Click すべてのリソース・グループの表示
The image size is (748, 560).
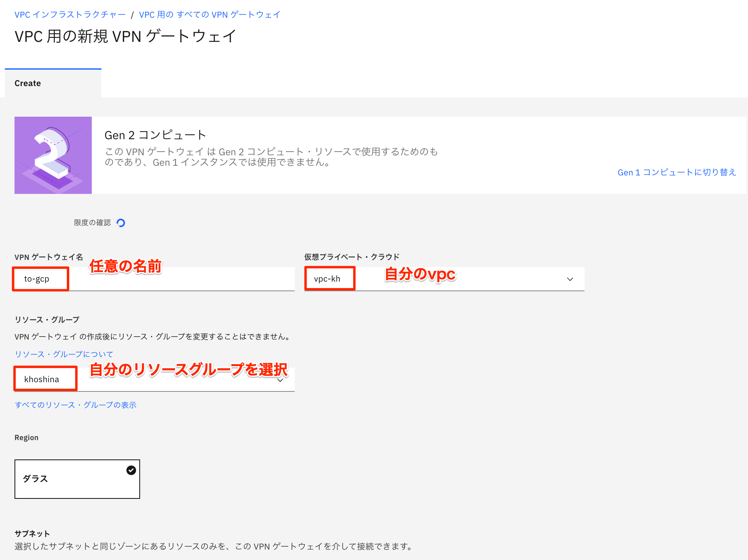(x=75, y=405)
